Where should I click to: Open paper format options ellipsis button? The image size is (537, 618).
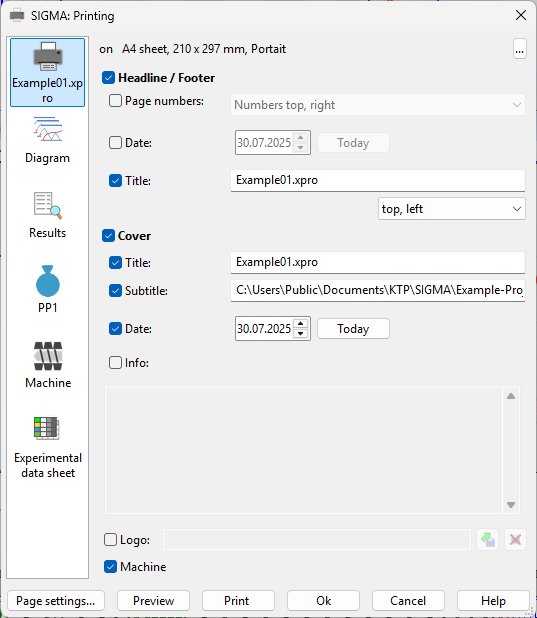point(520,49)
